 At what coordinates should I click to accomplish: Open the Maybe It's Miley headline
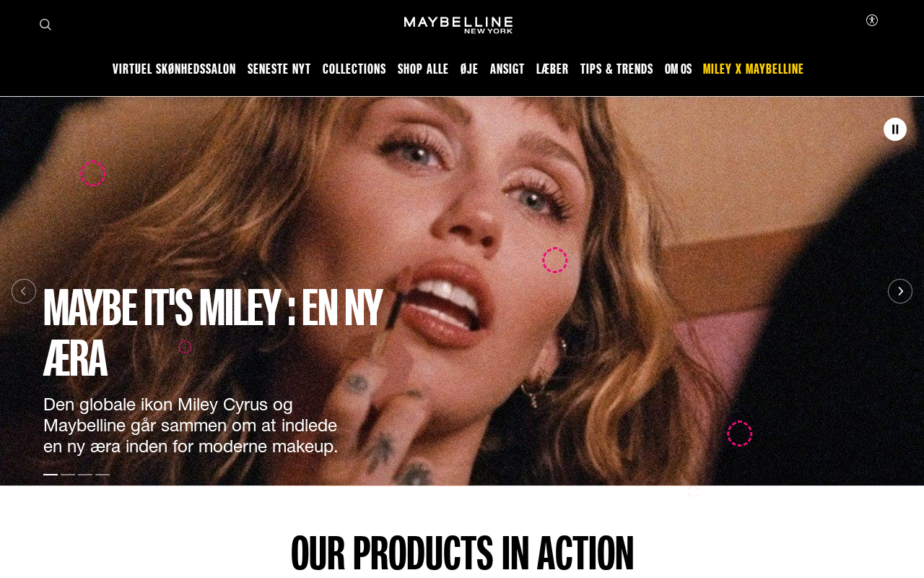pos(213,333)
